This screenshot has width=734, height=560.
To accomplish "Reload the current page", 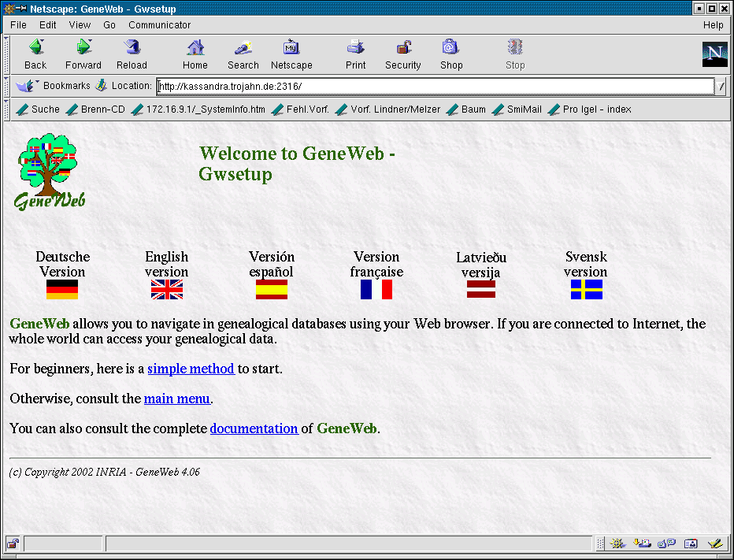I will tap(132, 54).
